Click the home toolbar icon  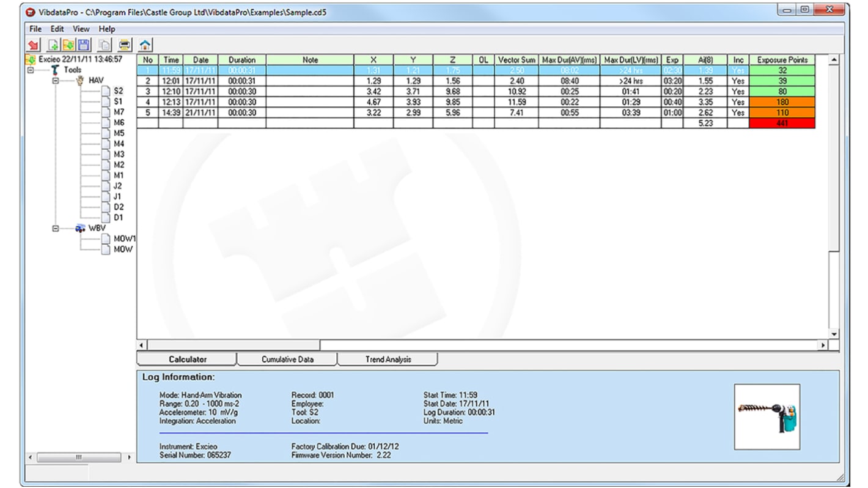pyautogui.click(x=145, y=44)
